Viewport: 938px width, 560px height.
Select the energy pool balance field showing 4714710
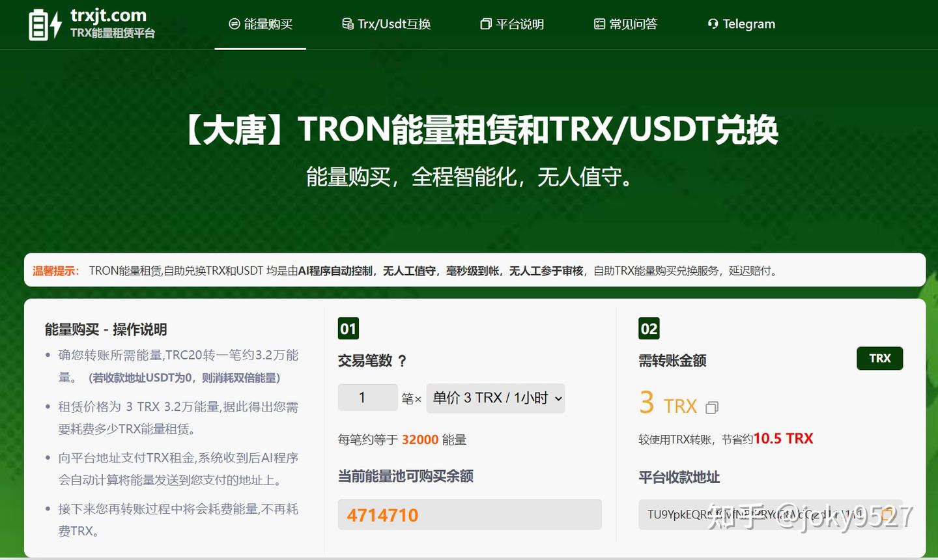pyautogui.click(x=469, y=514)
